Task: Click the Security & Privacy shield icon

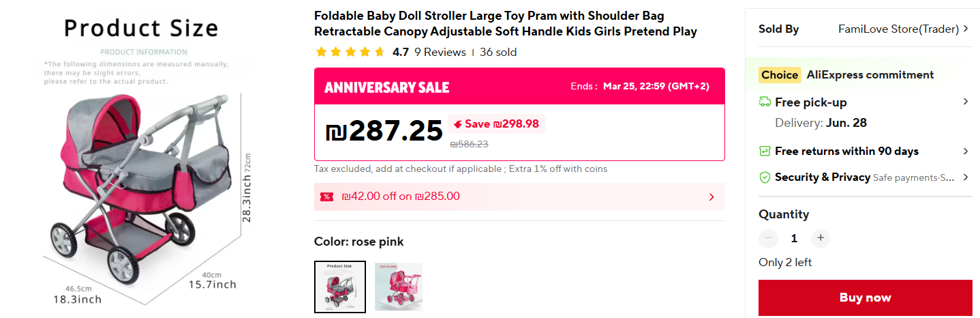Action: click(765, 177)
